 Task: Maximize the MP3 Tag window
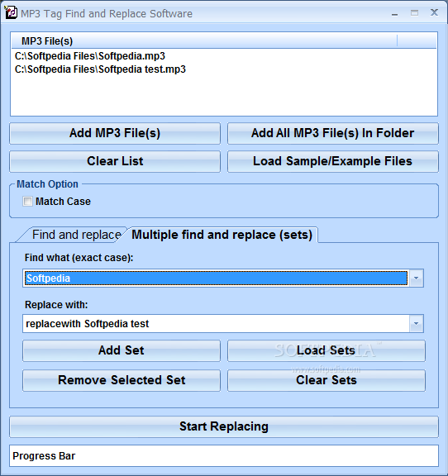point(414,12)
